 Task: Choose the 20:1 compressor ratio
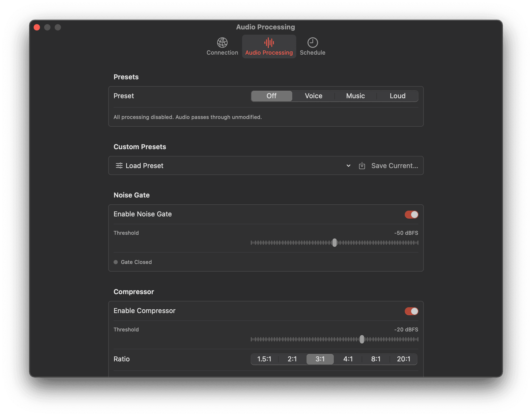click(x=403, y=359)
